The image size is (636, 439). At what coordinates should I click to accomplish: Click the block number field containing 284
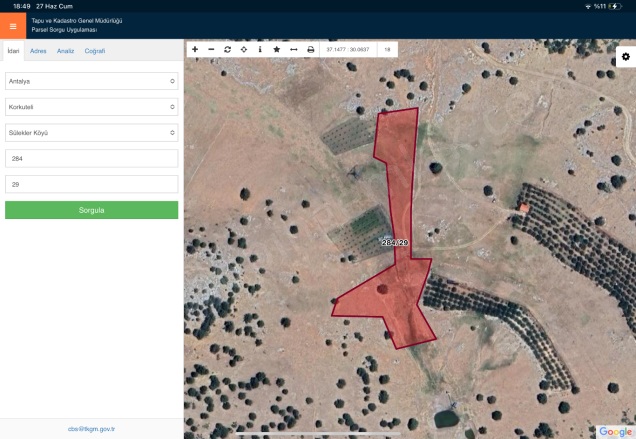[91, 158]
